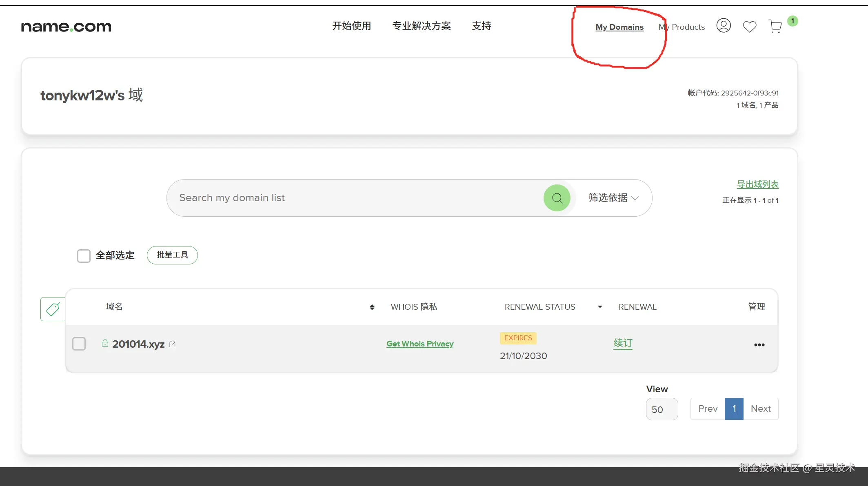Open the shopping cart icon
The width and height of the screenshot is (868, 486).
[775, 27]
